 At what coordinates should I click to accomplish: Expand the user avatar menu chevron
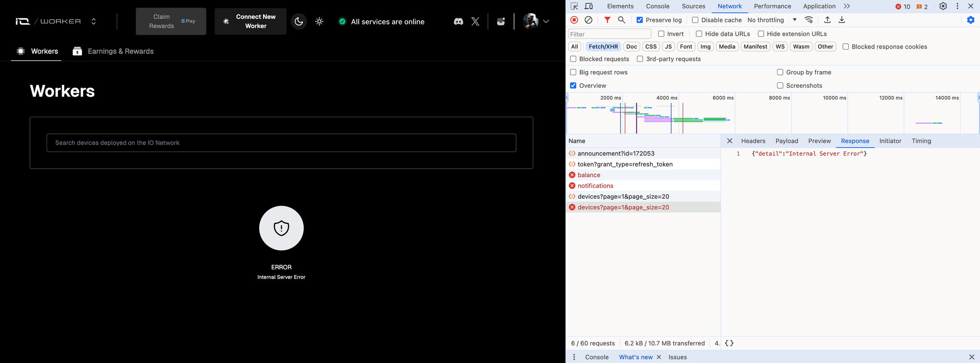tap(546, 22)
